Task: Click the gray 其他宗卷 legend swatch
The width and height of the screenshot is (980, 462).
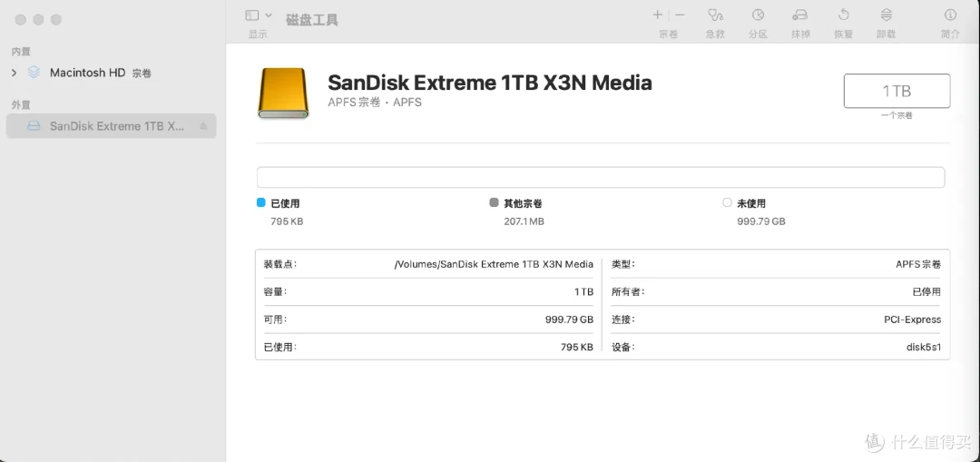Action: [494, 202]
